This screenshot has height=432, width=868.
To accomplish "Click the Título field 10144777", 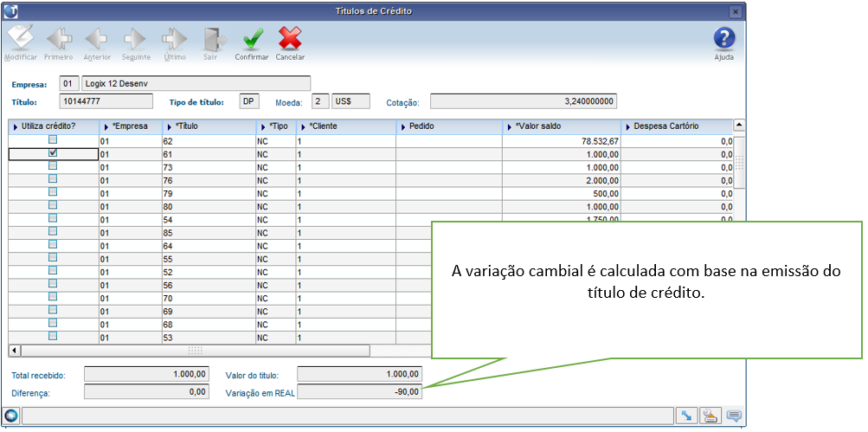I will pos(106,102).
